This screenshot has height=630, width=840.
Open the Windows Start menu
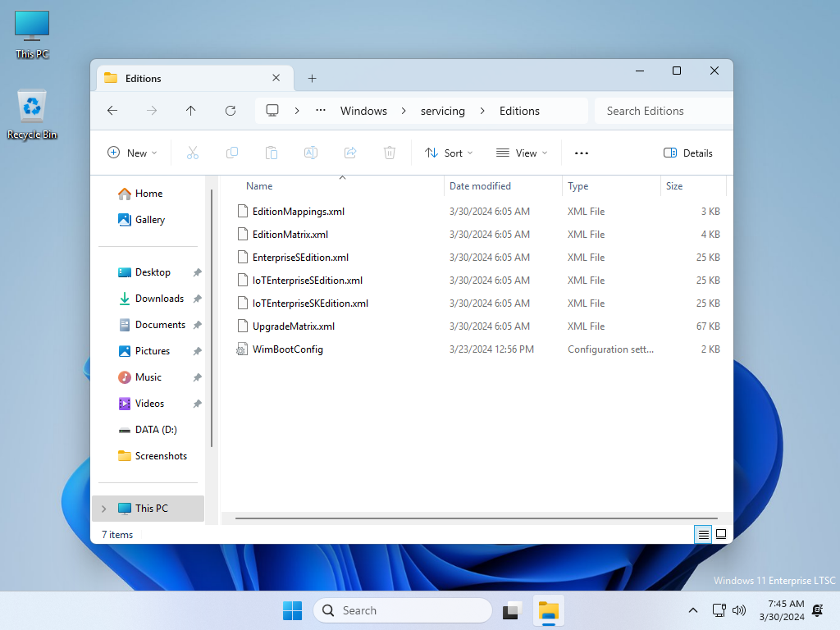(x=293, y=610)
